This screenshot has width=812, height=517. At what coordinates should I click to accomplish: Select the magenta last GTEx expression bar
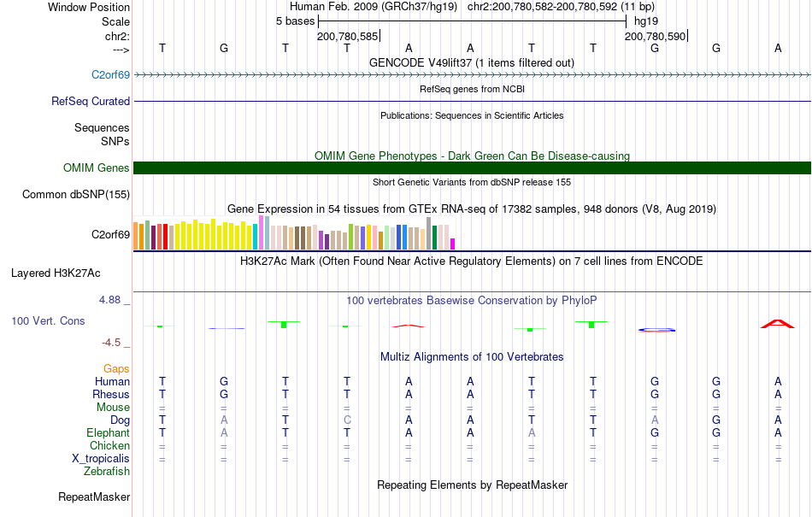[x=452, y=244]
